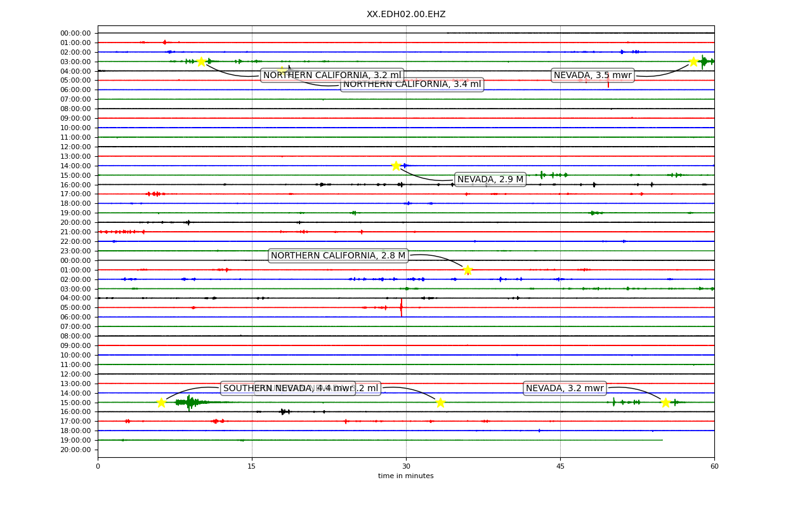
Task: Click the yellow star for Nevada 3.2 mwr event
Action: tap(665, 403)
